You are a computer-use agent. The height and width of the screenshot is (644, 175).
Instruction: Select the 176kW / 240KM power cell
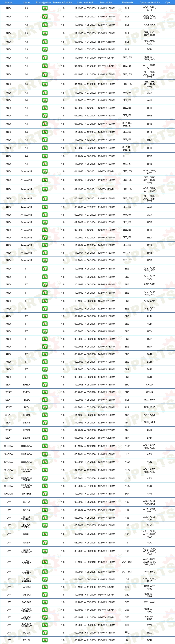tap(106, 331)
